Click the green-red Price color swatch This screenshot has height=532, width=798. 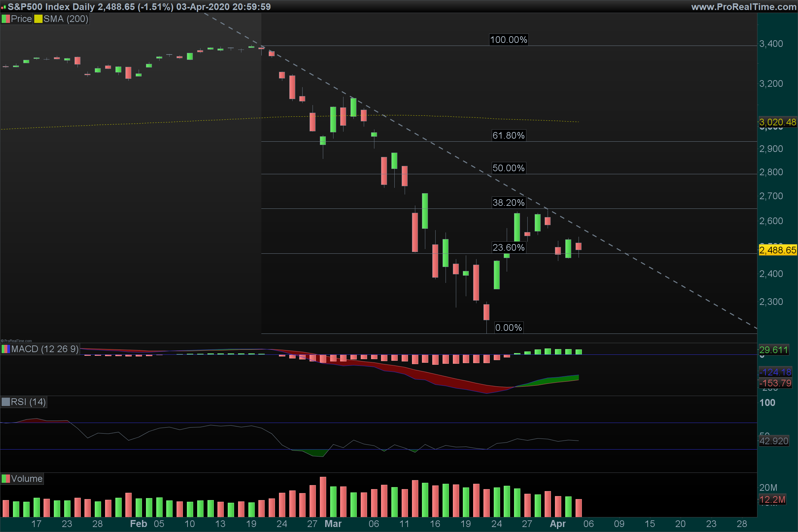[6, 19]
